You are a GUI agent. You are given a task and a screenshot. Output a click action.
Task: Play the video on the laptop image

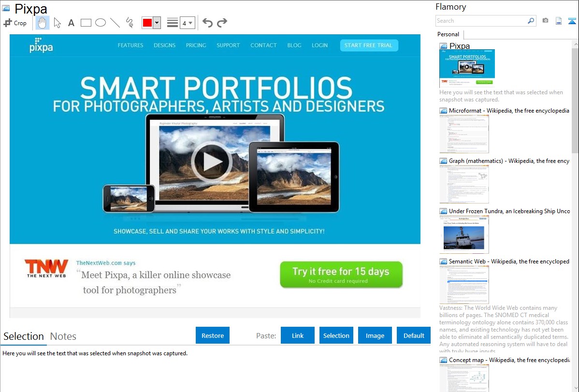(x=211, y=161)
